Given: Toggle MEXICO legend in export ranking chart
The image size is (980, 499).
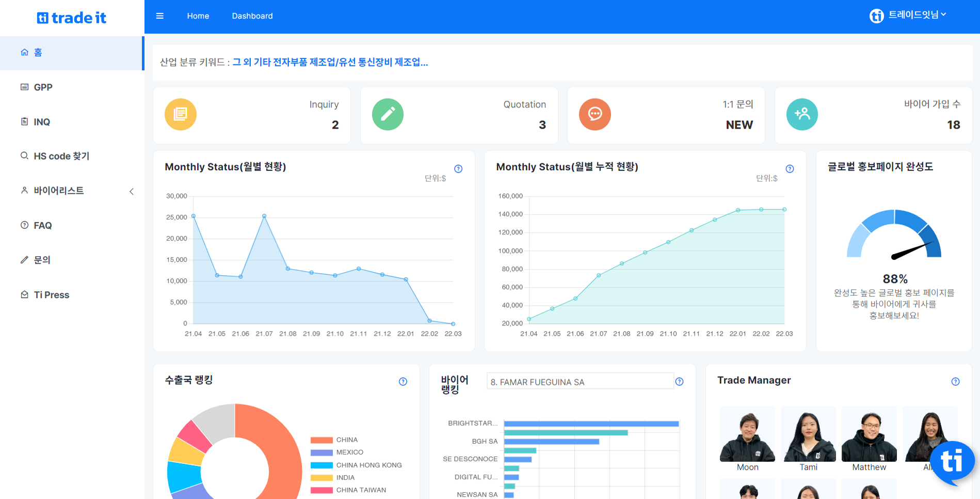Looking at the screenshot, I should click(x=336, y=453).
